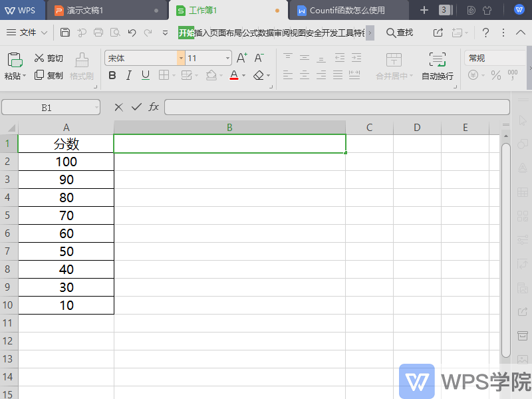Toggle 自动换行 wrap text
Viewport: 532px width, 399px height.
click(x=438, y=66)
